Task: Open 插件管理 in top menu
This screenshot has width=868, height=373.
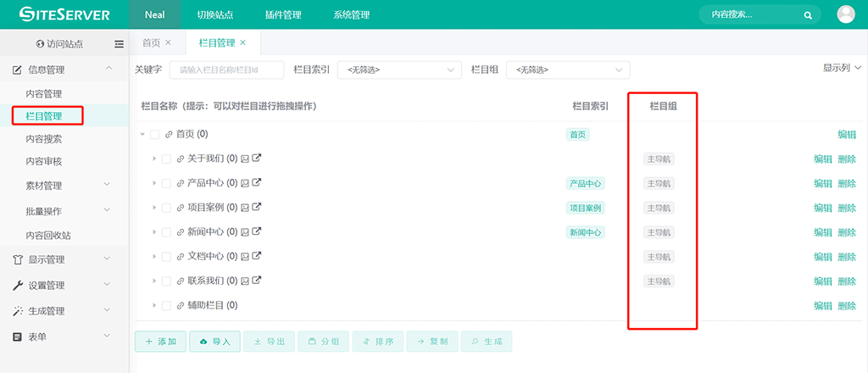Action: click(283, 14)
